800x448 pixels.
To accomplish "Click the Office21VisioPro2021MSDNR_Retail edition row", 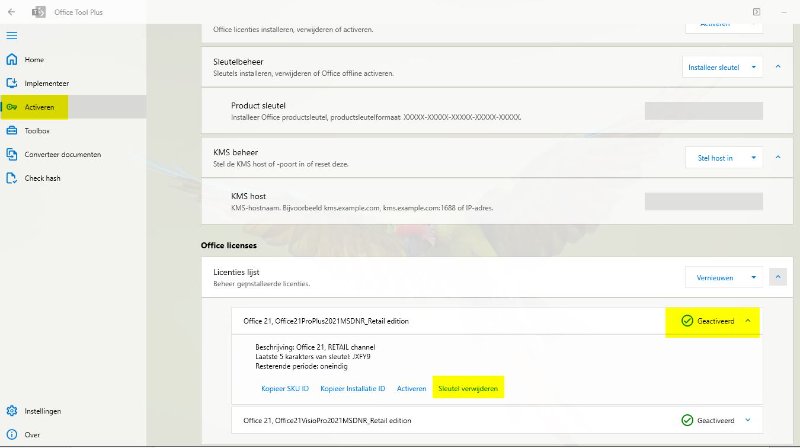I will 497,420.
